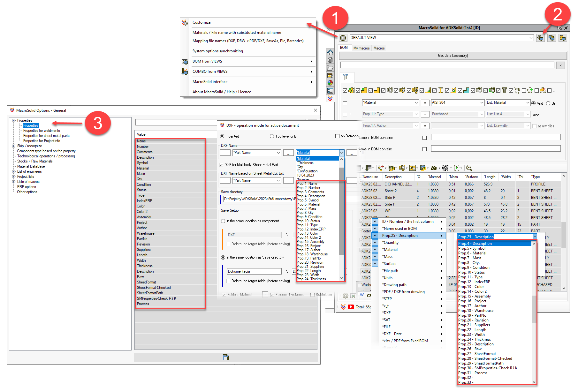Click the first Name in BOM contains text field
The image size is (578, 392).
click(496, 137)
